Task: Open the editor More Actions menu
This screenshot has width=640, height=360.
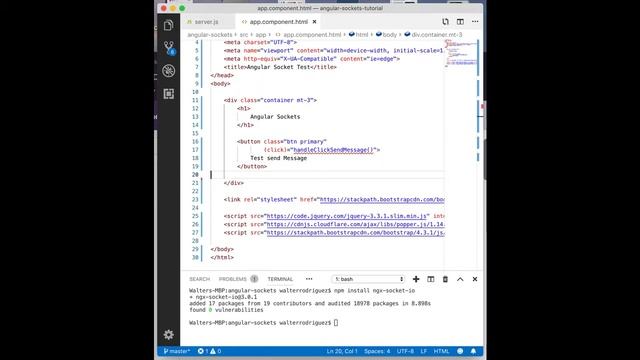Action: point(475,22)
